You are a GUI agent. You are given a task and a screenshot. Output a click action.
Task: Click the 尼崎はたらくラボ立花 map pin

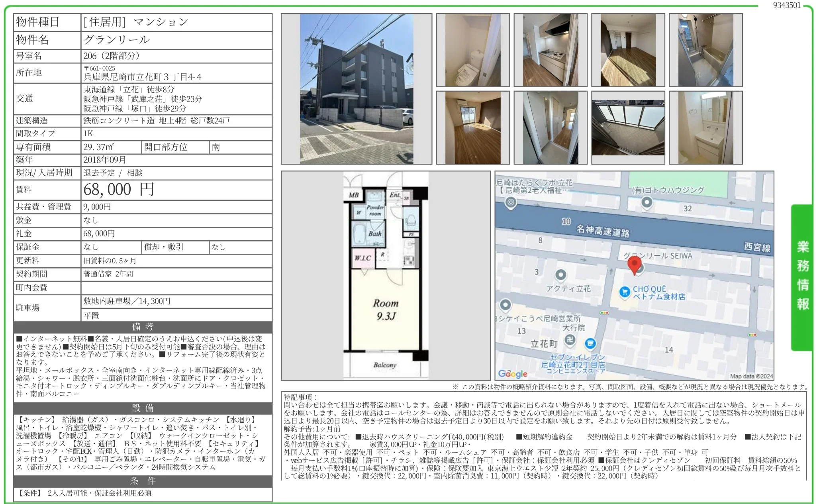point(510,203)
